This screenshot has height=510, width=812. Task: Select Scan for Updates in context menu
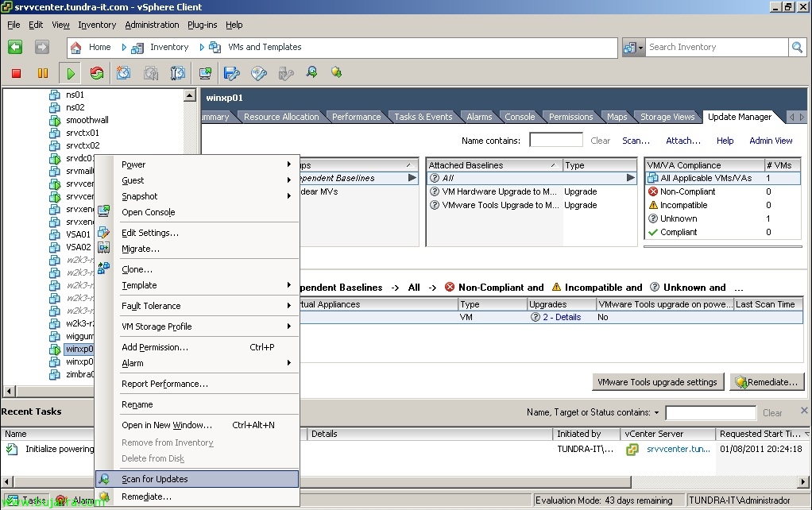click(x=197, y=479)
